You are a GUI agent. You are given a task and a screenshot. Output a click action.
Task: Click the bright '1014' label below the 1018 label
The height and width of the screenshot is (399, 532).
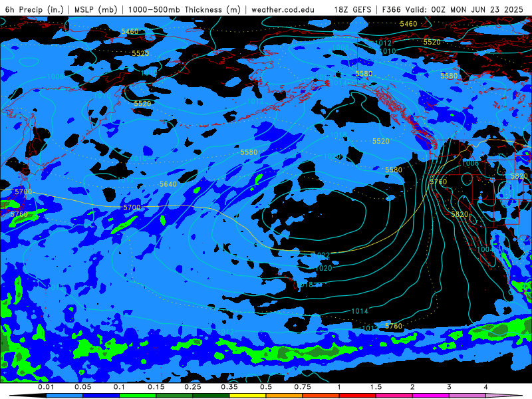coord(360,311)
